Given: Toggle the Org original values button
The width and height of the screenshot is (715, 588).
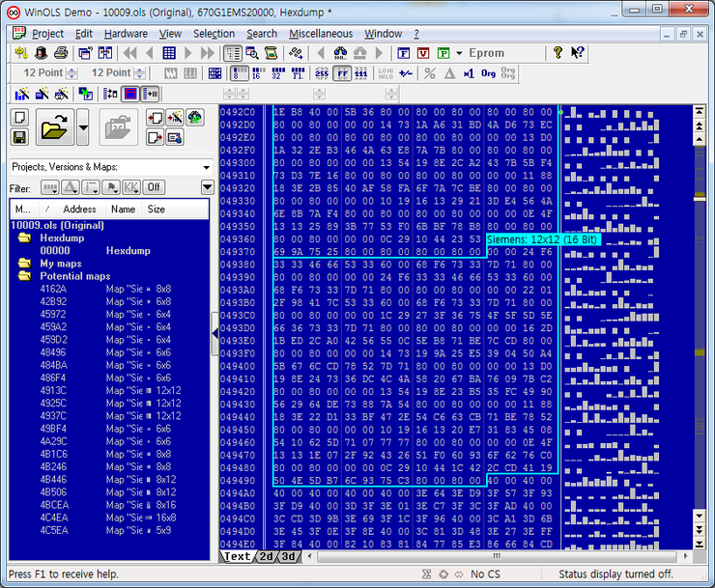Looking at the screenshot, I should tap(488, 73).
